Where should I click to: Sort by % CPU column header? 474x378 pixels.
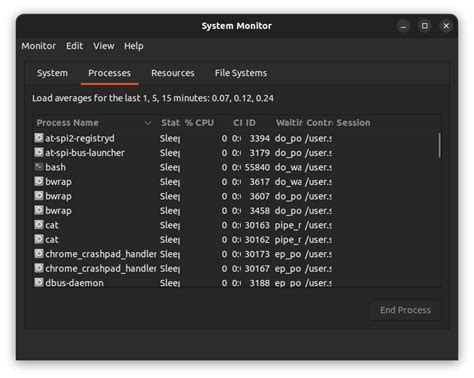coord(199,123)
